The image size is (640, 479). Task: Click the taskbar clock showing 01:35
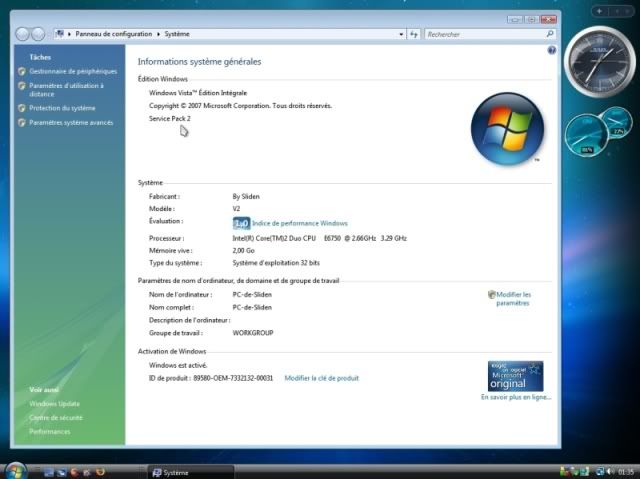626,472
